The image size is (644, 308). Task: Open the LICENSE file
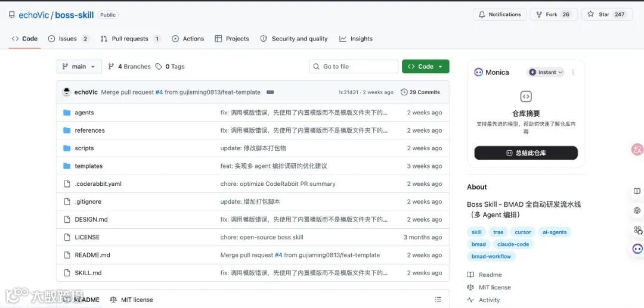click(87, 237)
